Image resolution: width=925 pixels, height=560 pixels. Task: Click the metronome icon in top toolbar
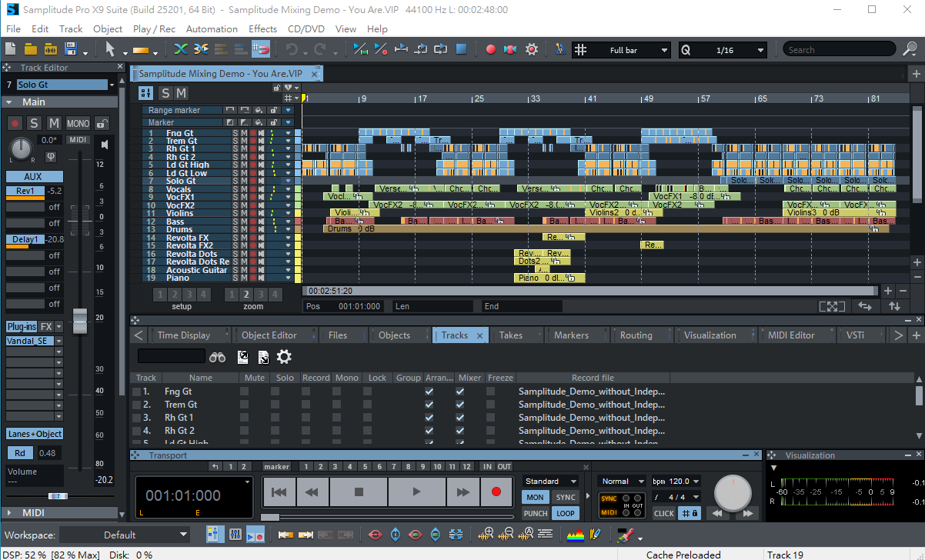tap(559, 49)
